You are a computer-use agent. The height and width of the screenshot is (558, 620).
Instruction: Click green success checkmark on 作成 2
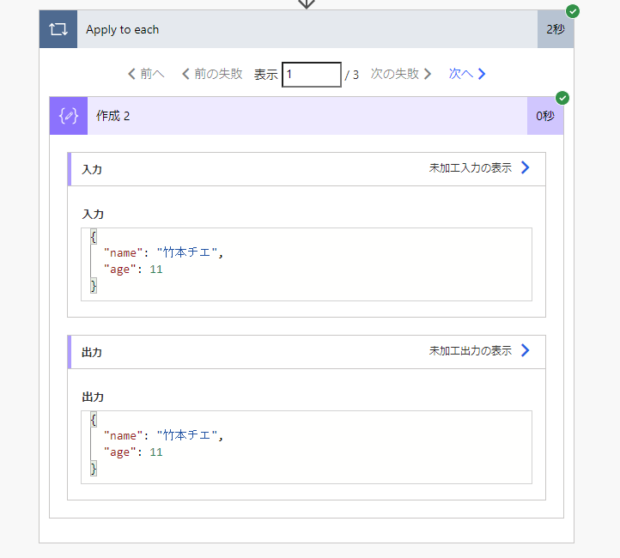(562, 98)
